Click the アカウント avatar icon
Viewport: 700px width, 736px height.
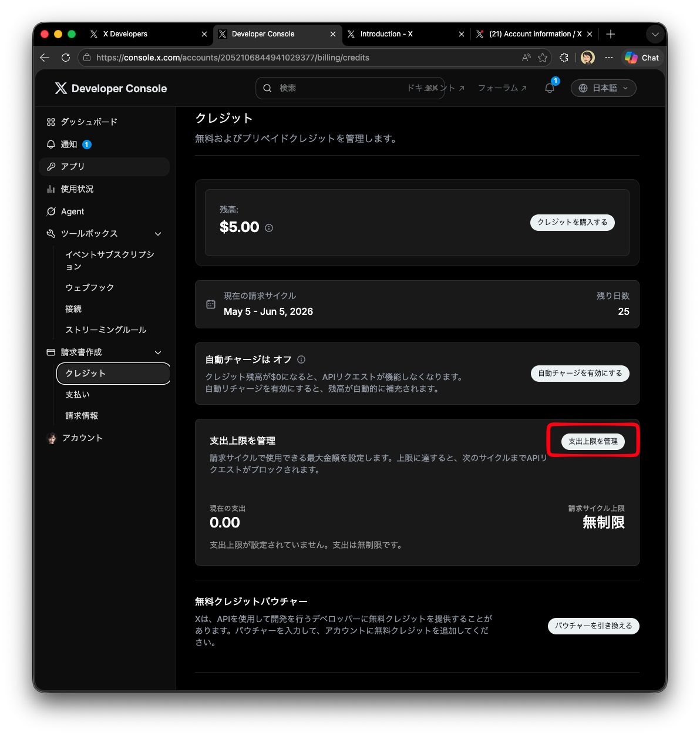(x=52, y=438)
